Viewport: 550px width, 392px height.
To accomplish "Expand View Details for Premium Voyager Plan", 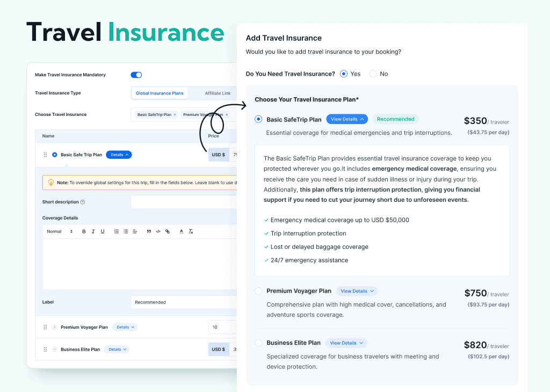I will click(357, 291).
